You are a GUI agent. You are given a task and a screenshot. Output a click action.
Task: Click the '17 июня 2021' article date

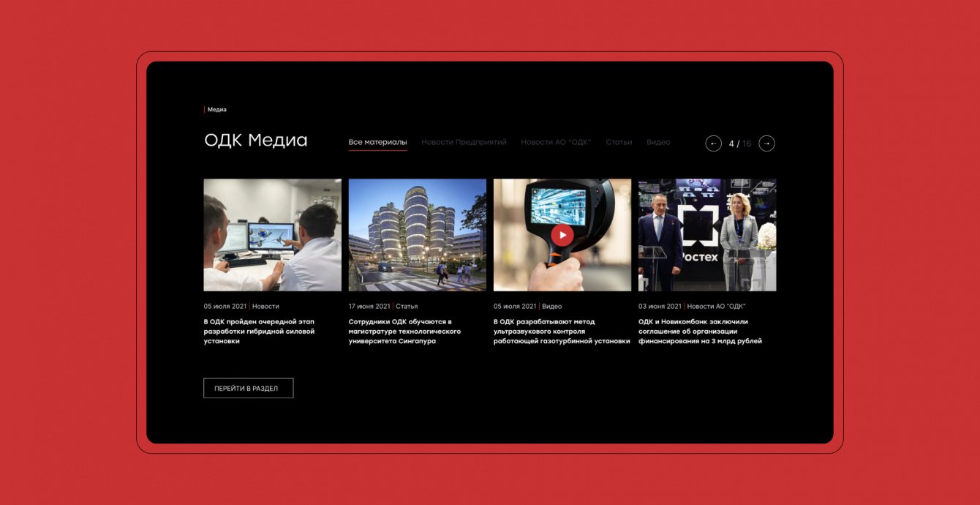[369, 306]
